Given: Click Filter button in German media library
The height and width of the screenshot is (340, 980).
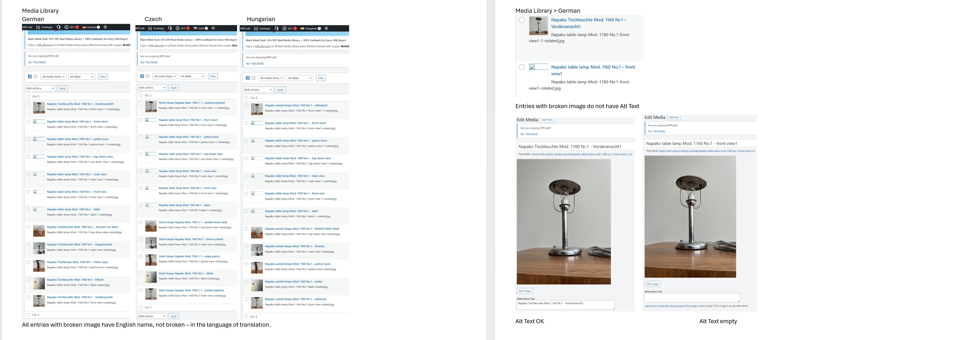Looking at the screenshot, I should coord(103,77).
